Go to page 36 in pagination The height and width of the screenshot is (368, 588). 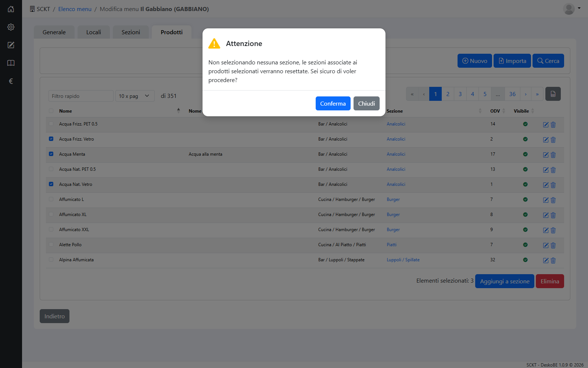point(512,94)
